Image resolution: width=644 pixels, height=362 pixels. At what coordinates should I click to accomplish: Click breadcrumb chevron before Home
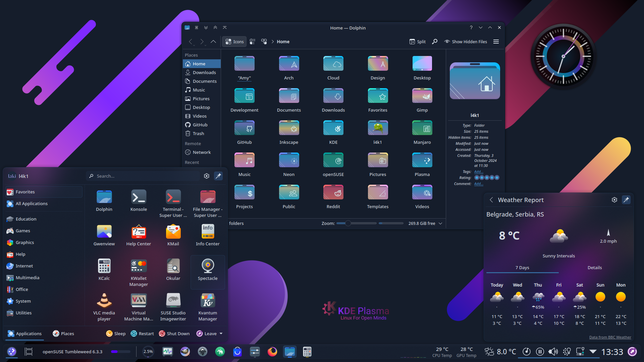pyautogui.click(x=273, y=42)
